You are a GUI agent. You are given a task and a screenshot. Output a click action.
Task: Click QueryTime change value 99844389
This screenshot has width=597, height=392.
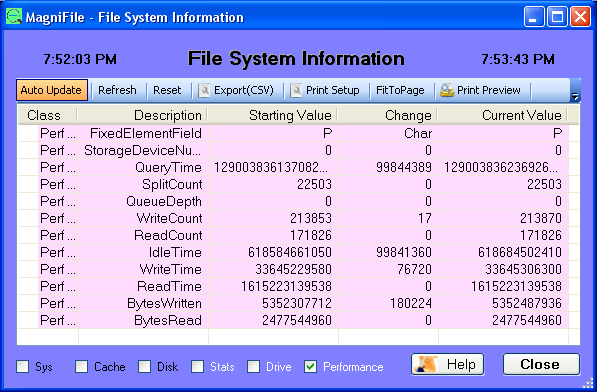tap(404, 167)
